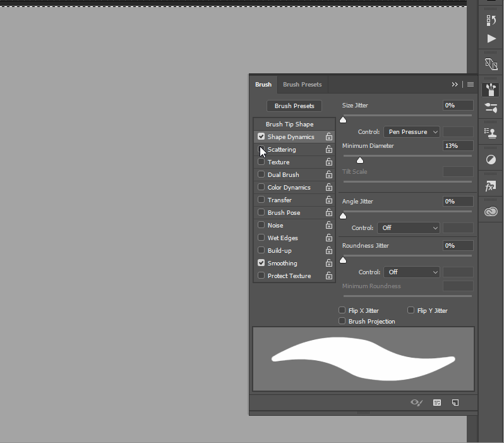Open the Clone Source stamp icon in dock
The height and width of the screenshot is (443, 504).
[x=491, y=133]
